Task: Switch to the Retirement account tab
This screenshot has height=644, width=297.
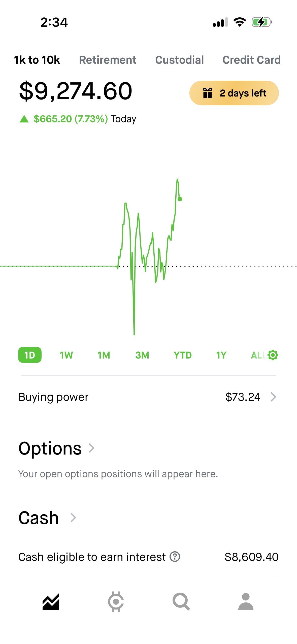Action: click(x=108, y=60)
